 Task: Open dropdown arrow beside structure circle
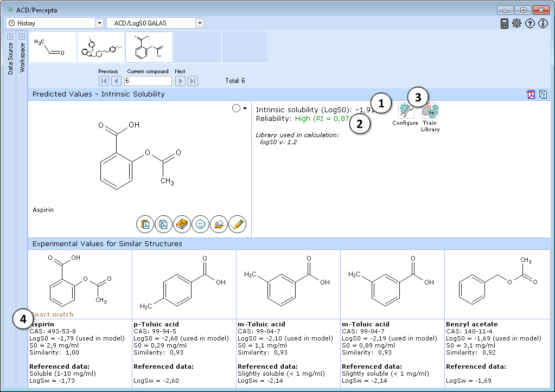pyautogui.click(x=245, y=108)
